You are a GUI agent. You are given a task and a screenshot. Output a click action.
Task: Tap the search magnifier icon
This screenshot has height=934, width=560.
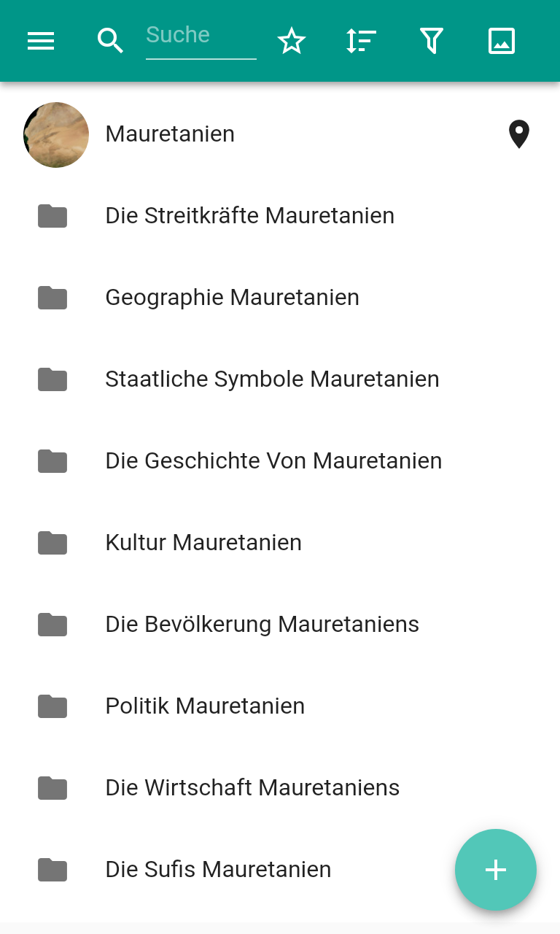tap(110, 41)
